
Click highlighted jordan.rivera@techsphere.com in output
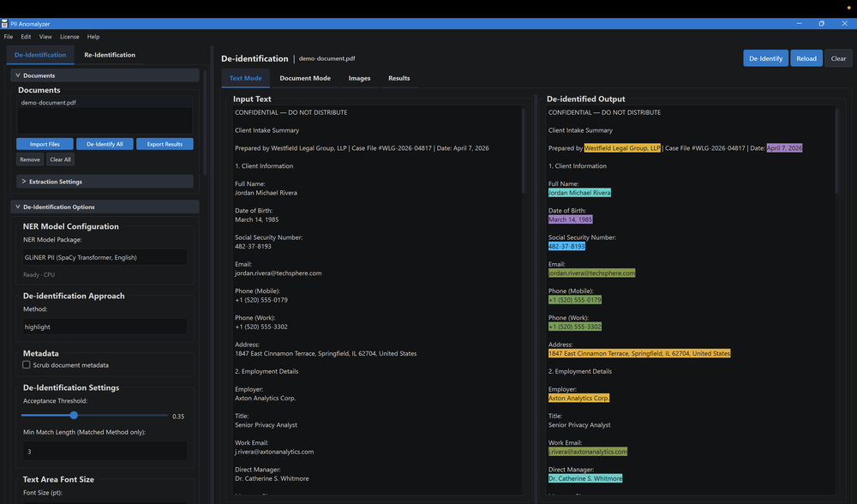coord(591,273)
